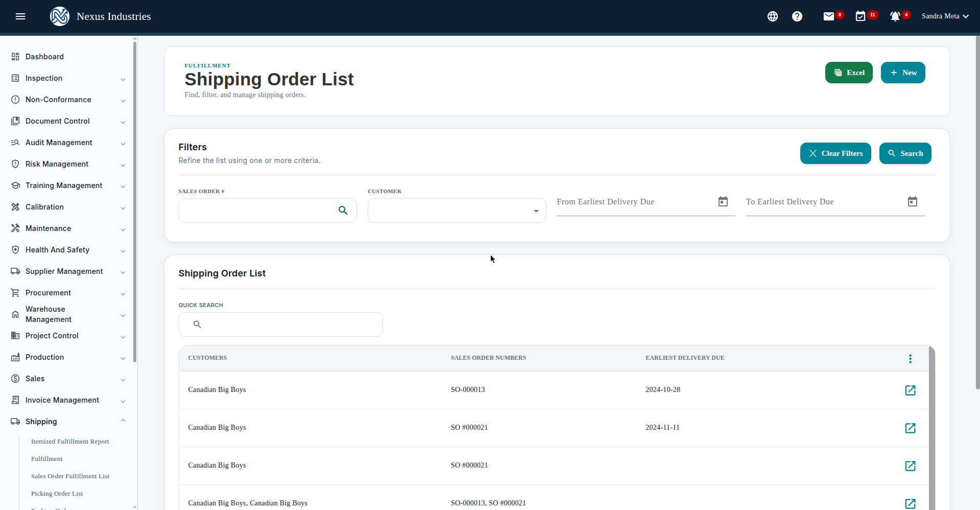The width and height of the screenshot is (980, 510).
Task: Sort by Sales Order Numbers header
Action: (x=488, y=358)
